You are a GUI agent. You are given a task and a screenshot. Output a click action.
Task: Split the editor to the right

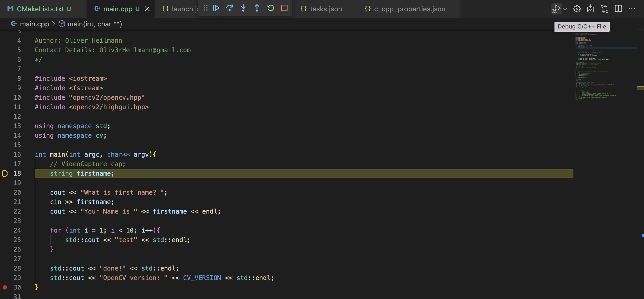point(618,9)
